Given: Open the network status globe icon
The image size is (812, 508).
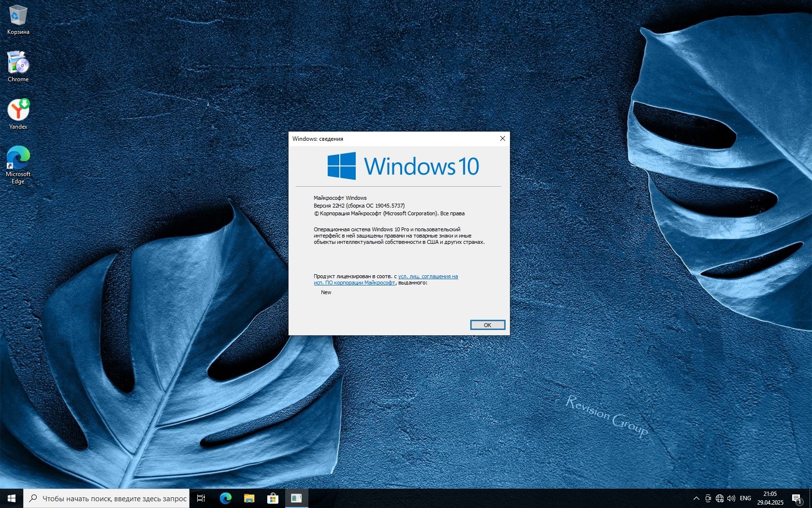Looking at the screenshot, I should tap(720, 498).
